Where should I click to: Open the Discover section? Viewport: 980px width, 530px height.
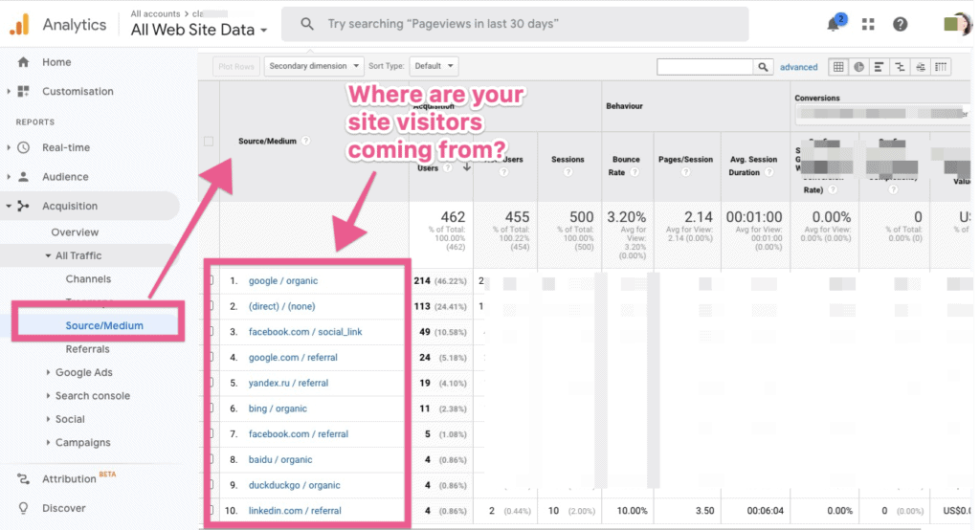click(64, 508)
